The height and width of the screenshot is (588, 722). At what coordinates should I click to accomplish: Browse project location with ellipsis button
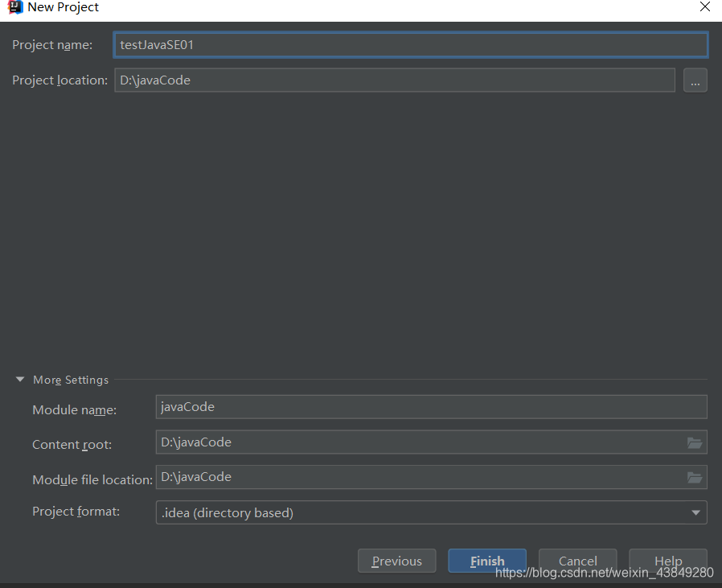pyautogui.click(x=695, y=80)
